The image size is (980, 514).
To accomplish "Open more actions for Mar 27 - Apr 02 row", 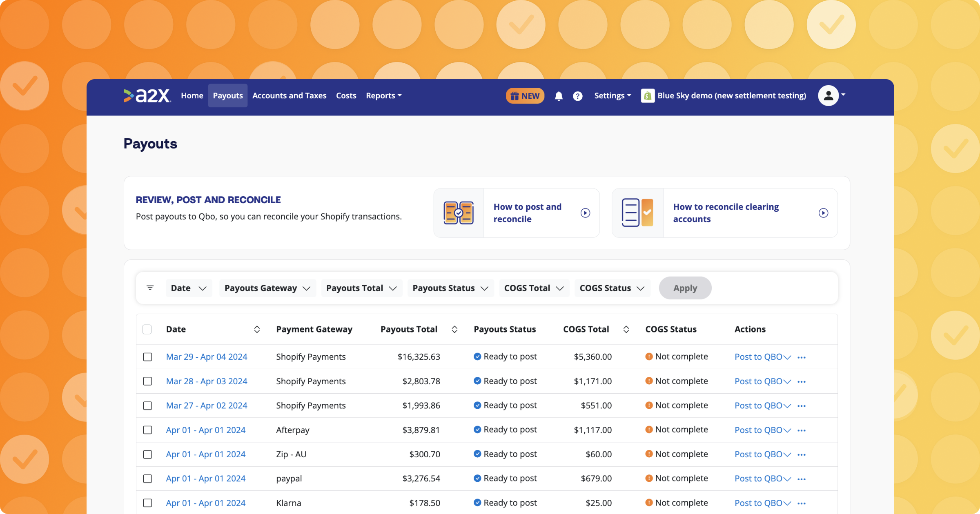I will pos(802,406).
